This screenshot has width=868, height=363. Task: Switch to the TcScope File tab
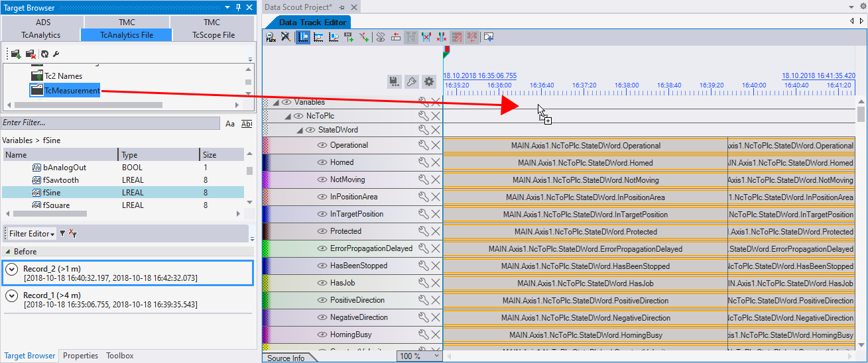pyautogui.click(x=213, y=35)
